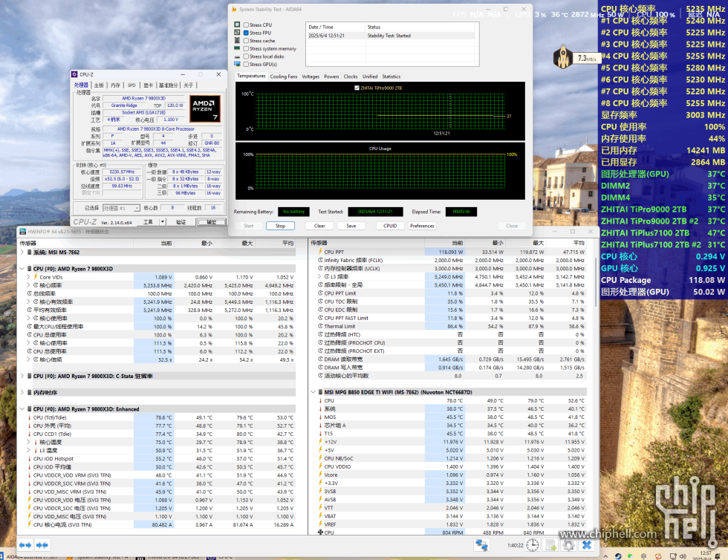The width and height of the screenshot is (728, 560).
Task: Click Elapsed Time display in AIDA64
Action: click(x=461, y=212)
